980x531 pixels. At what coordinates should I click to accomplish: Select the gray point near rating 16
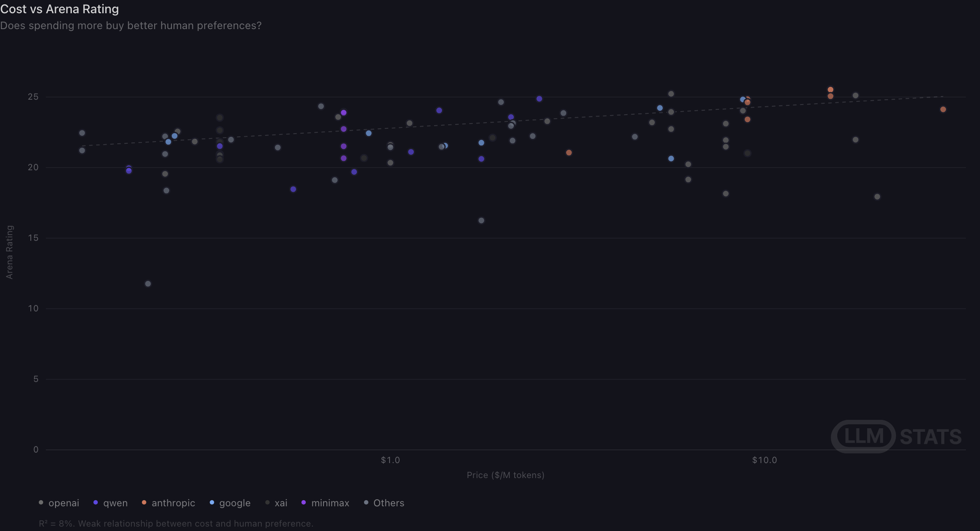tap(481, 221)
